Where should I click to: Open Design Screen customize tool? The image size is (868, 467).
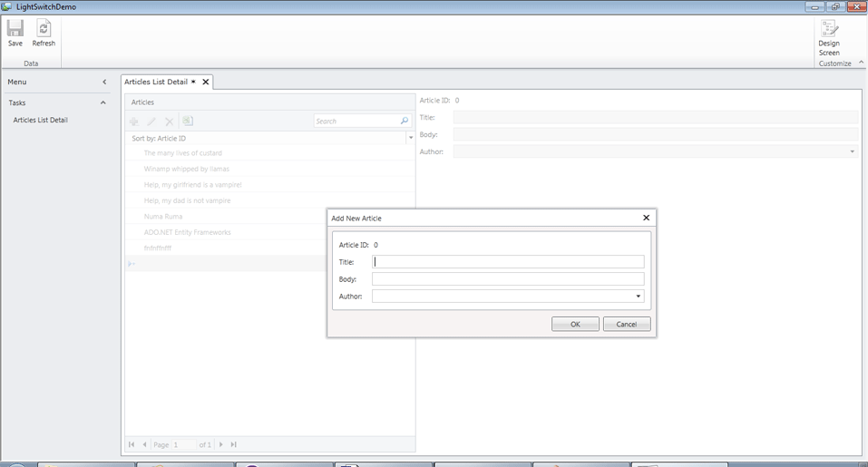(x=829, y=37)
